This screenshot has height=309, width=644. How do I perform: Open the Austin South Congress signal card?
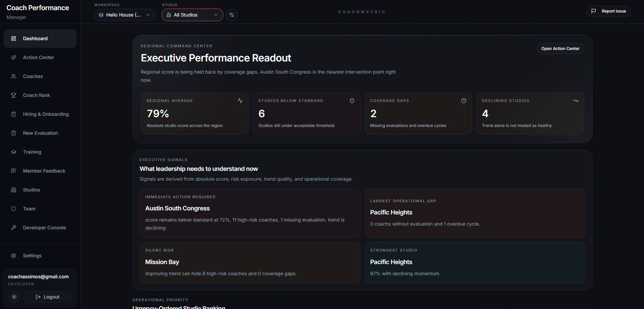tap(250, 213)
